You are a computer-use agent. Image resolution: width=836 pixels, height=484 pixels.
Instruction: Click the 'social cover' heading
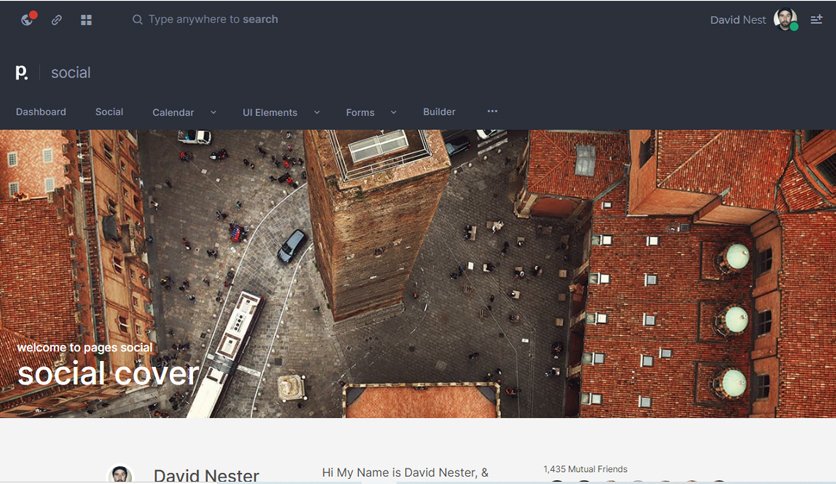click(x=108, y=374)
